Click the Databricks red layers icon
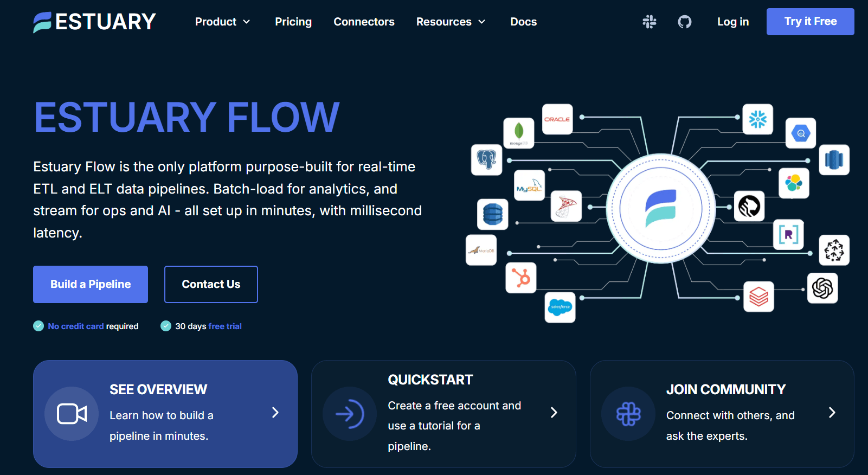 click(x=758, y=297)
